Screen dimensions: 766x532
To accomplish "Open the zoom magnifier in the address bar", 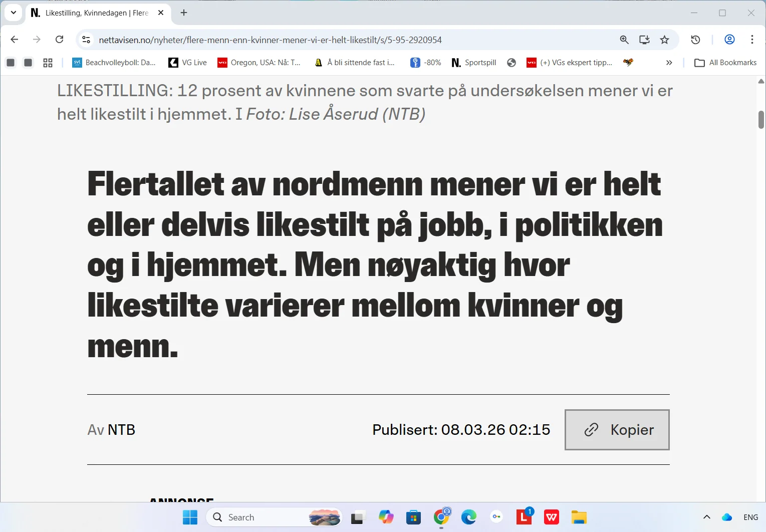I will click(x=624, y=40).
